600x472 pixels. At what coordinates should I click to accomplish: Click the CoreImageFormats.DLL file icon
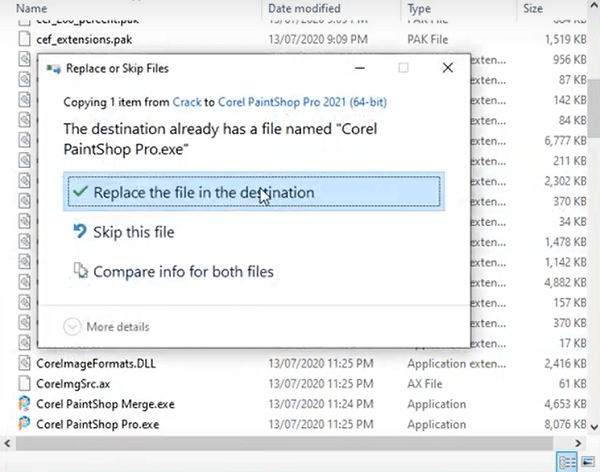coord(24,363)
